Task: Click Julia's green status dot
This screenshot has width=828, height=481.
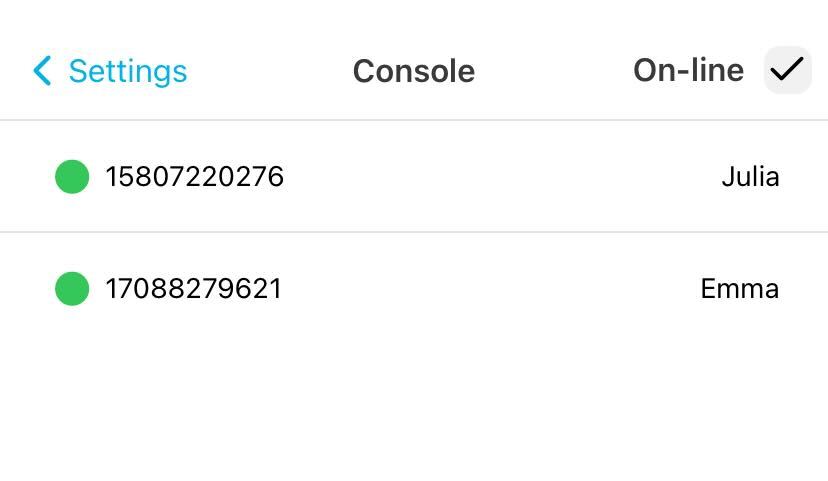Action: coord(72,177)
